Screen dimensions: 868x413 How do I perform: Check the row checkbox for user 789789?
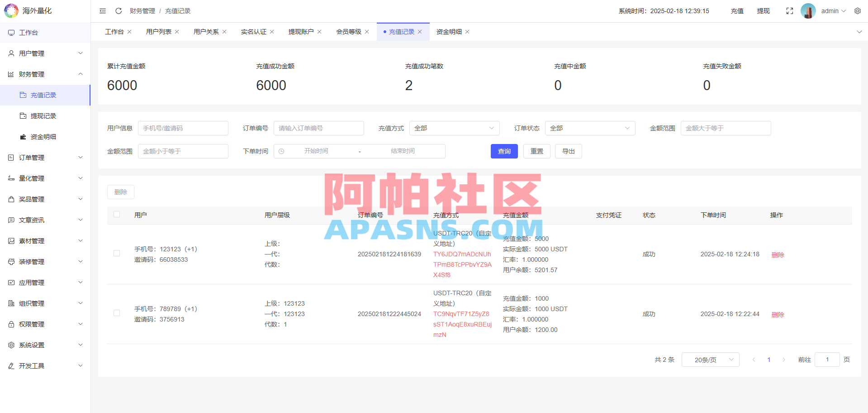116,312
